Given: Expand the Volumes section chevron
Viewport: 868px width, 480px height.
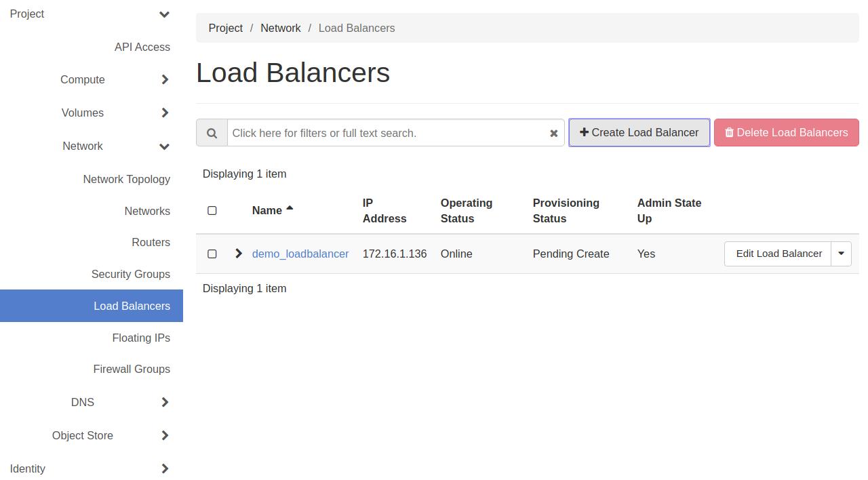Looking at the screenshot, I should (165, 113).
